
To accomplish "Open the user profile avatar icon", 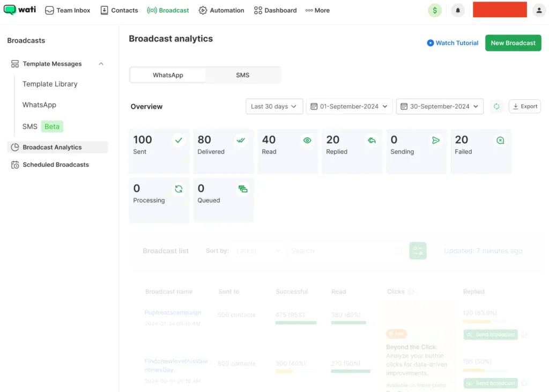I will pyautogui.click(x=539, y=10).
